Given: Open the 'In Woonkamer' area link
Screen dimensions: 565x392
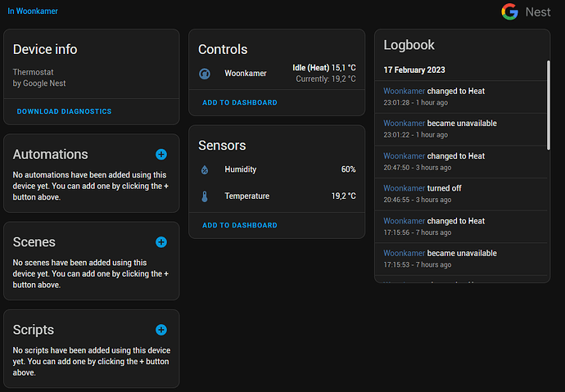Looking at the screenshot, I should [33, 11].
